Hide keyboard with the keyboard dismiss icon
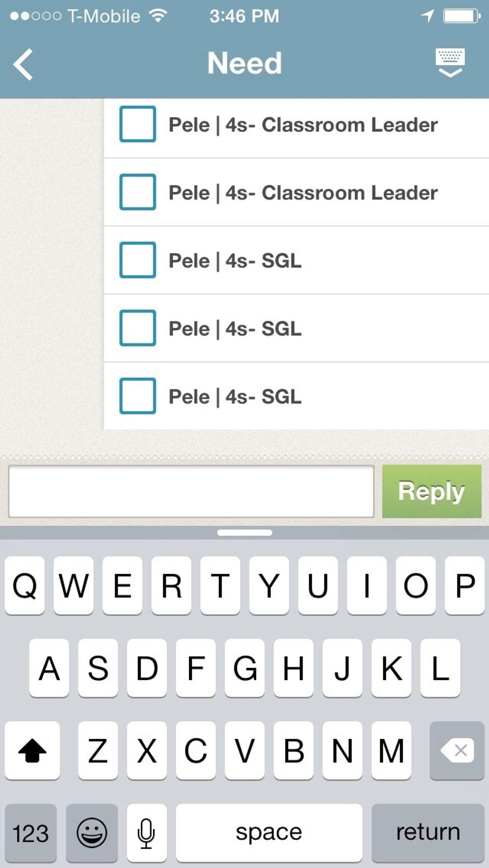This screenshot has width=489, height=868. click(x=450, y=63)
